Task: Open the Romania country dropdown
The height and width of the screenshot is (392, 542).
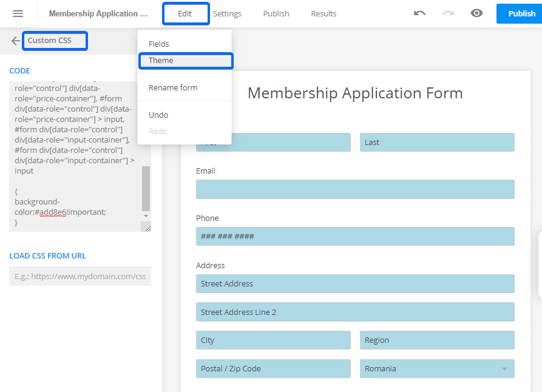Action: tap(437, 368)
